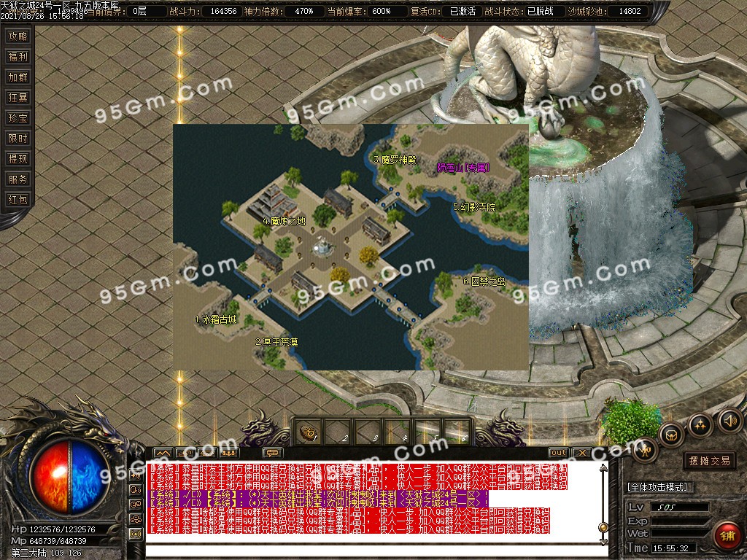Click the out logout button
Image resolution: width=747 pixels, height=560 pixels.
click(x=558, y=453)
